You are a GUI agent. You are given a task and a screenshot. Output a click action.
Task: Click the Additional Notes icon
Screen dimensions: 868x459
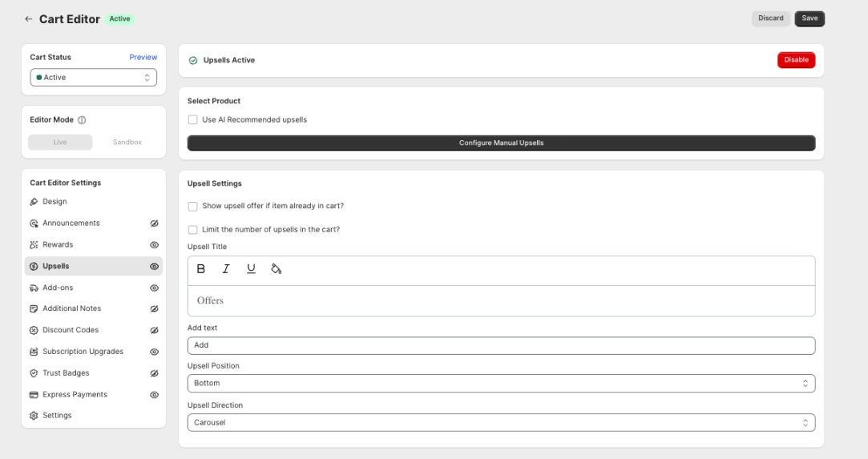pos(34,308)
